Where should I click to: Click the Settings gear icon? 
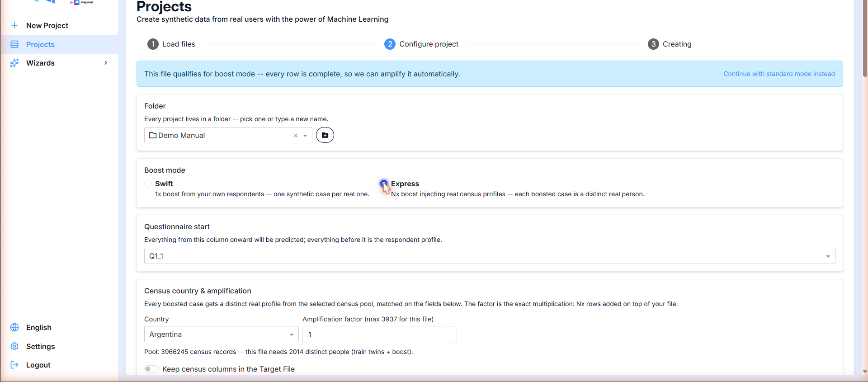(14, 346)
